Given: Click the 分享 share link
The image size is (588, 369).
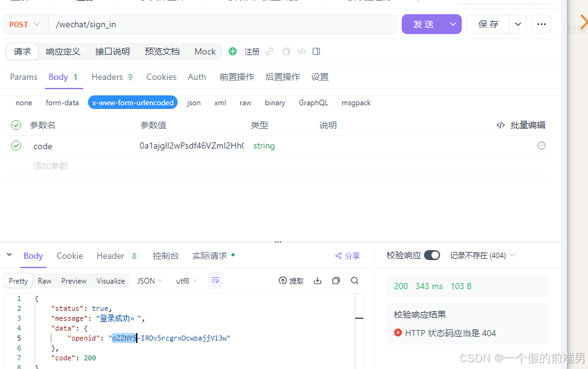Looking at the screenshot, I should pos(352,256).
